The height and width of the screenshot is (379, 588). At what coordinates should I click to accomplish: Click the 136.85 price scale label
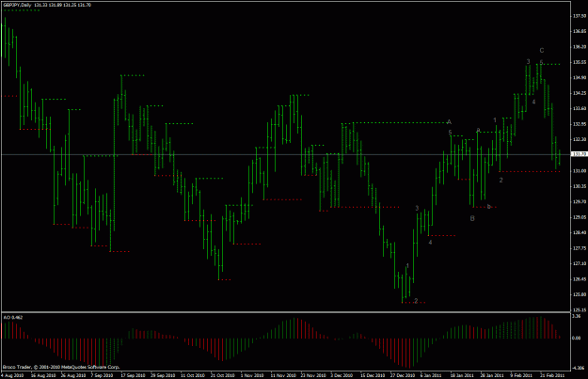[579, 31]
